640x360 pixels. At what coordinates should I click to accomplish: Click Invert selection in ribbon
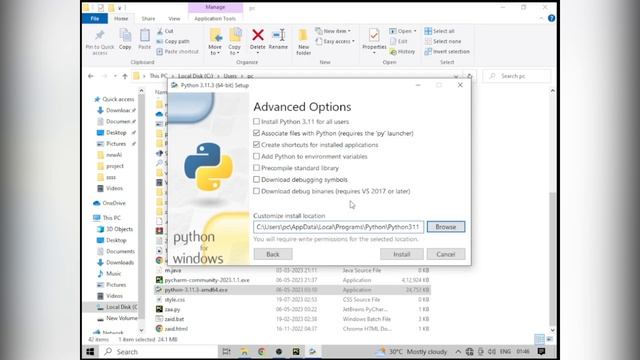coord(447,51)
